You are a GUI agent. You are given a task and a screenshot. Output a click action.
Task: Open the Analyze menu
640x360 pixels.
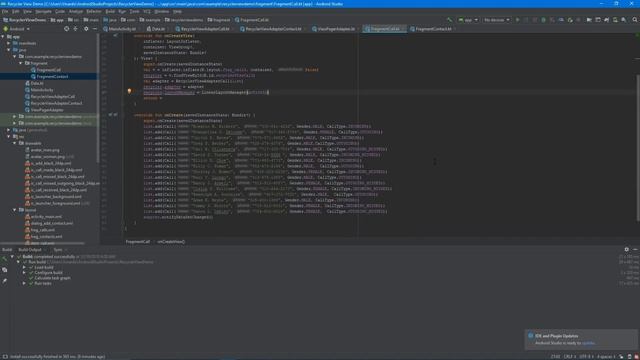tap(76, 11)
